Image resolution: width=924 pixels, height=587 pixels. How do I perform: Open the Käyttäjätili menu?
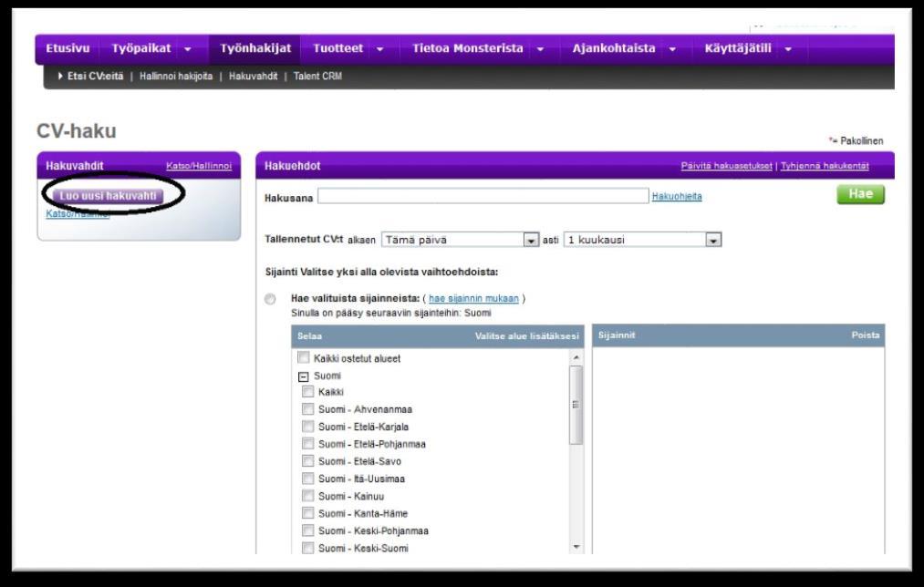[738, 49]
